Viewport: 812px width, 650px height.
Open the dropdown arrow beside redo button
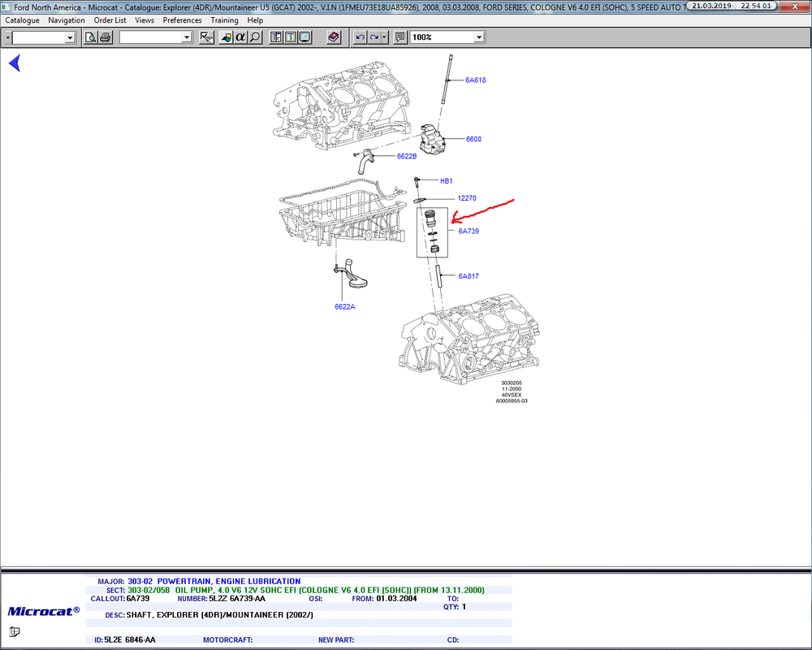pyautogui.click(x=384, y=37)
